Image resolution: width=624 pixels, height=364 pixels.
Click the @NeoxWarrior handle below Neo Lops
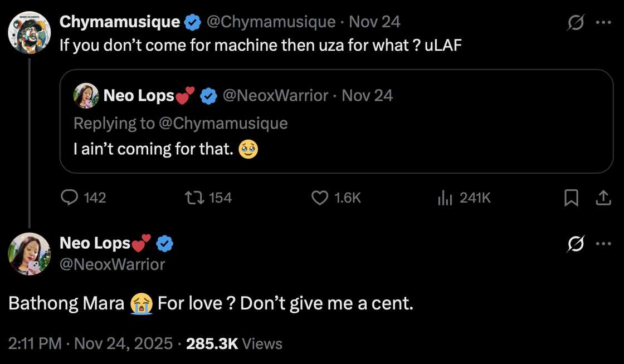tap(113, 264)
